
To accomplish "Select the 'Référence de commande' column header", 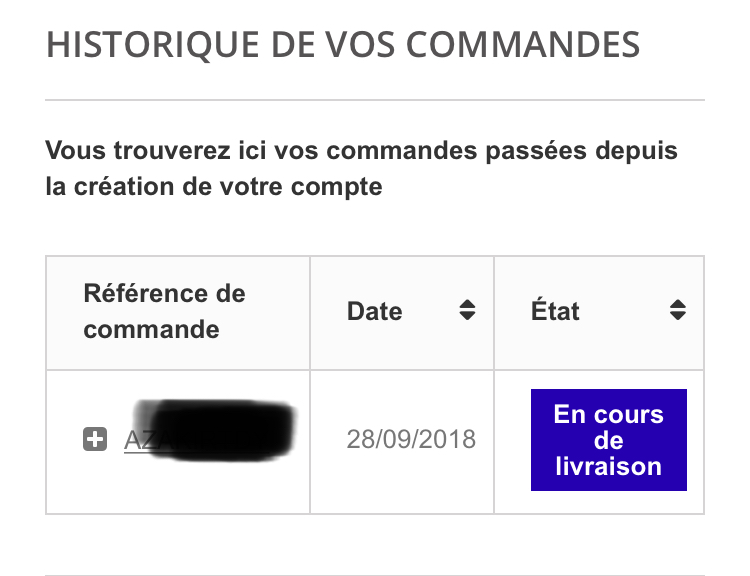I will pos(164,311).
